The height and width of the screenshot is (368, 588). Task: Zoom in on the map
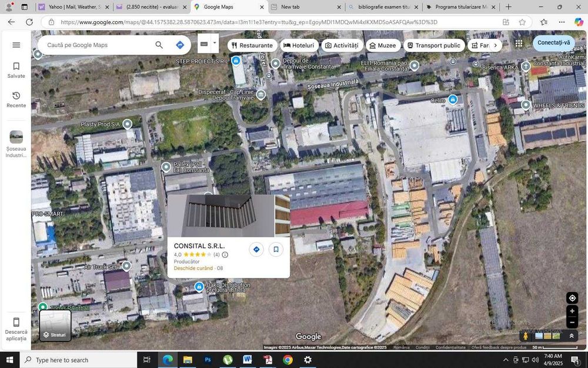(572, 311)
